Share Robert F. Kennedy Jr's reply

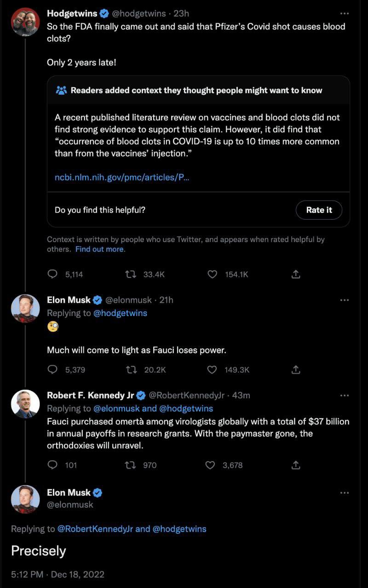[296, 465]
